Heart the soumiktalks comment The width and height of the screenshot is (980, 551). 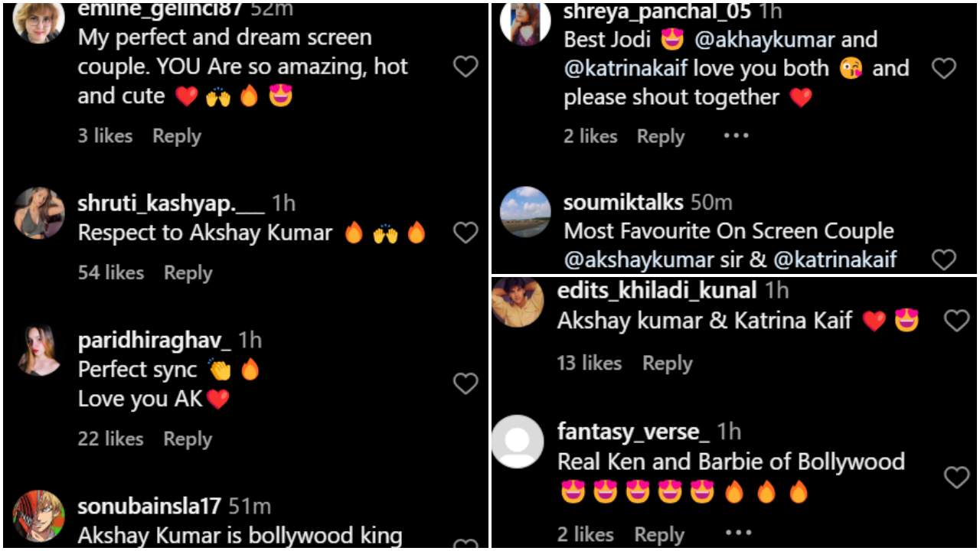click(x=944, y=259)
